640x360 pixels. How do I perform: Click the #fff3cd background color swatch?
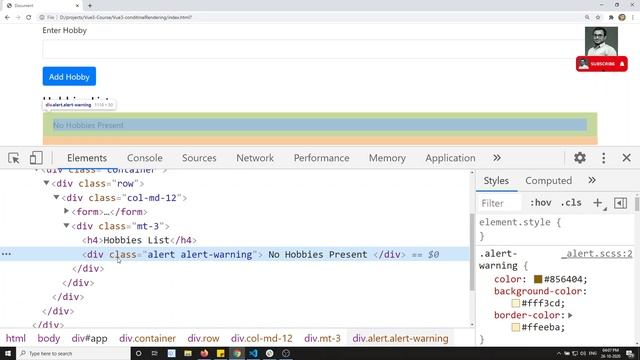click(516, 303)
